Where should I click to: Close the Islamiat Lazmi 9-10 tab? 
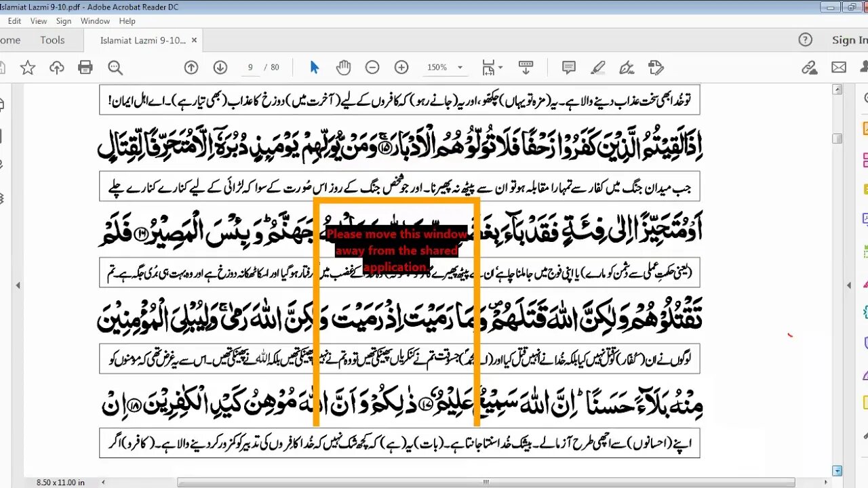coord(194,40)
